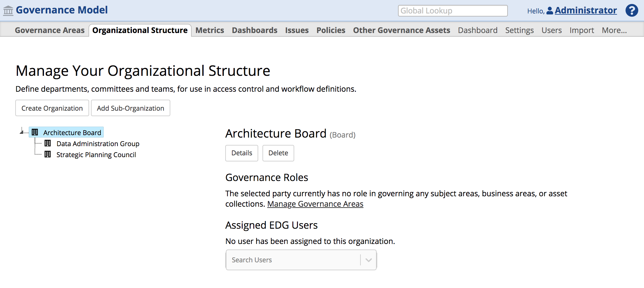
Task: Click inside the Global Lookup search field
Action: [x=453, y=10]
